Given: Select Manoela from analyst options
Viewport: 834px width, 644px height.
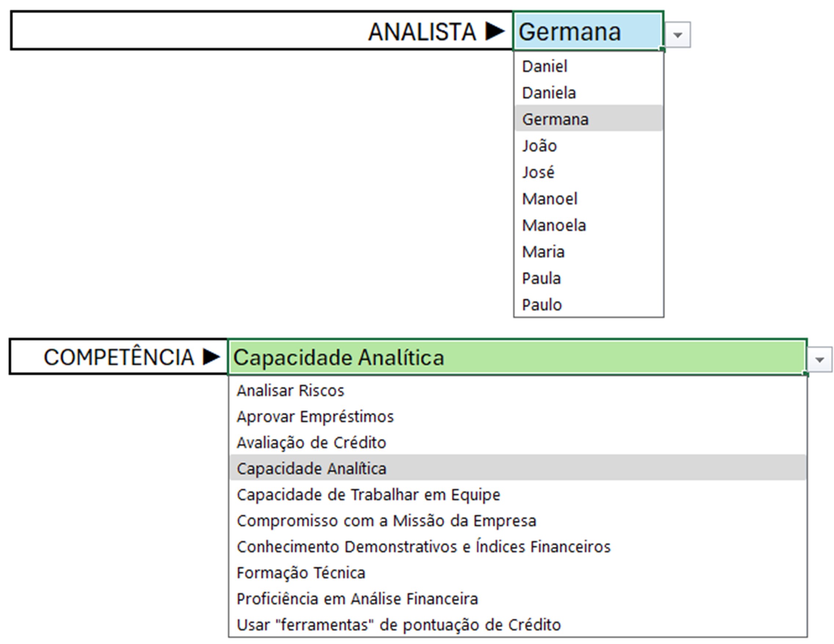Looking at the screenshot, I should point(554,225).
